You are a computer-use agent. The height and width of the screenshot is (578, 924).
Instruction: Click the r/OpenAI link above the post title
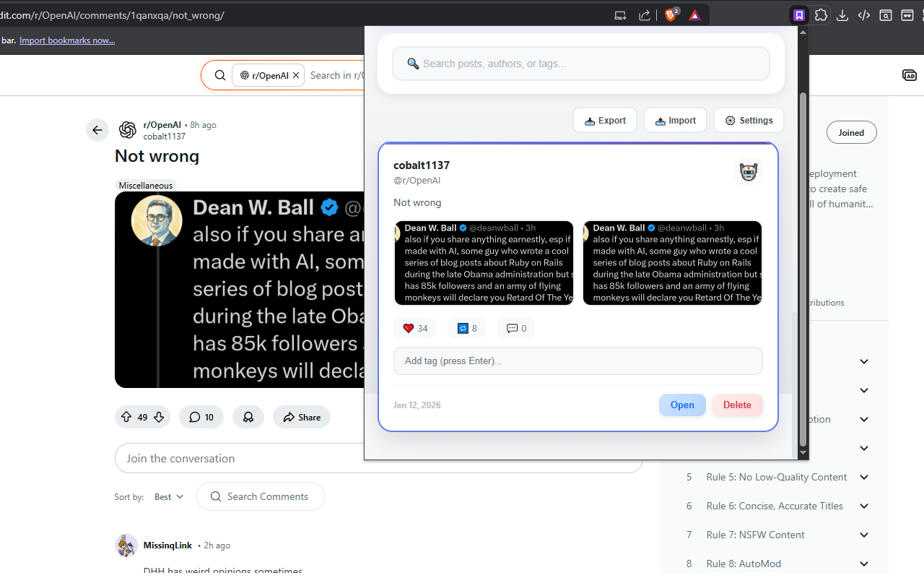[x=162, y=125]
